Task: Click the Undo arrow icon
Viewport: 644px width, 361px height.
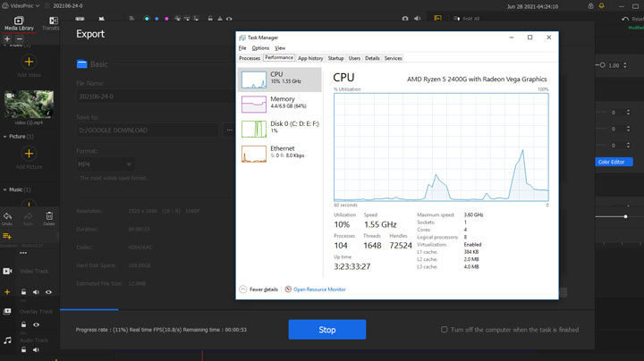Action: (x=7, y=216)
